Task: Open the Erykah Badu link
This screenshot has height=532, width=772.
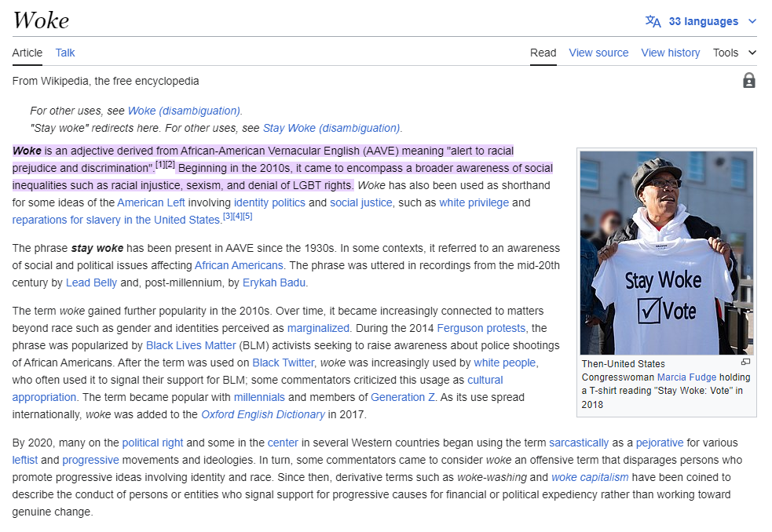Action: pyautogui.click(x=274, y=282)
